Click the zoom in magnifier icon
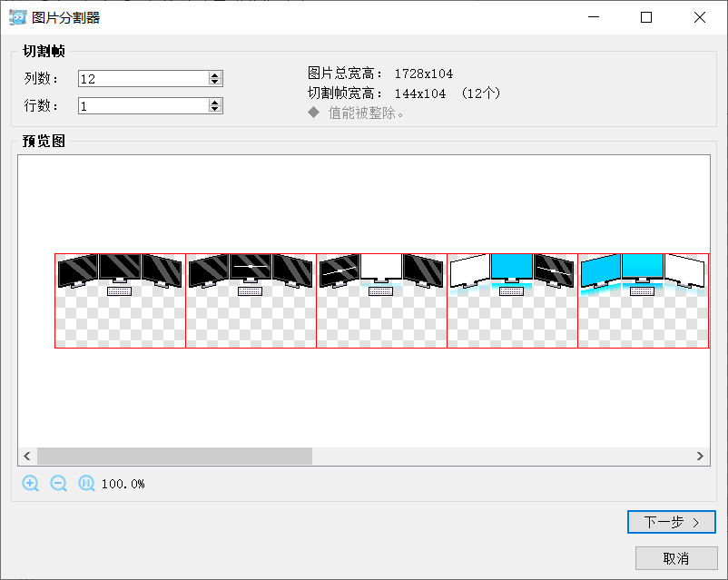The width and height of the screenshot is (728, 580). [31, 484]
